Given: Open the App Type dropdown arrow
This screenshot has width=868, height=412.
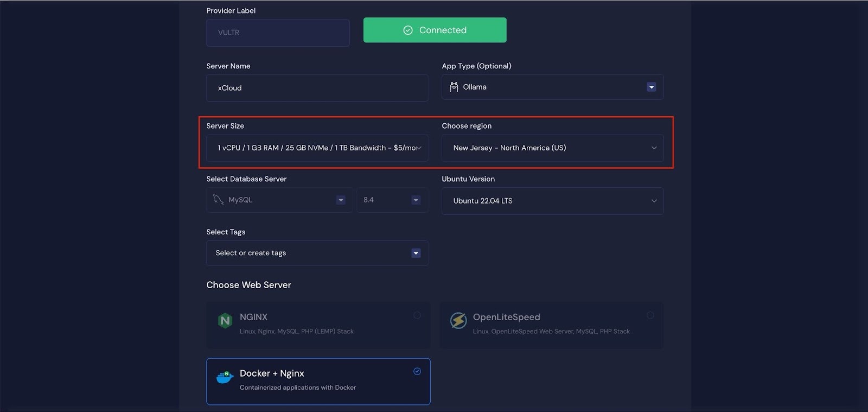Looking at the screenshot, I should [651, 87].
